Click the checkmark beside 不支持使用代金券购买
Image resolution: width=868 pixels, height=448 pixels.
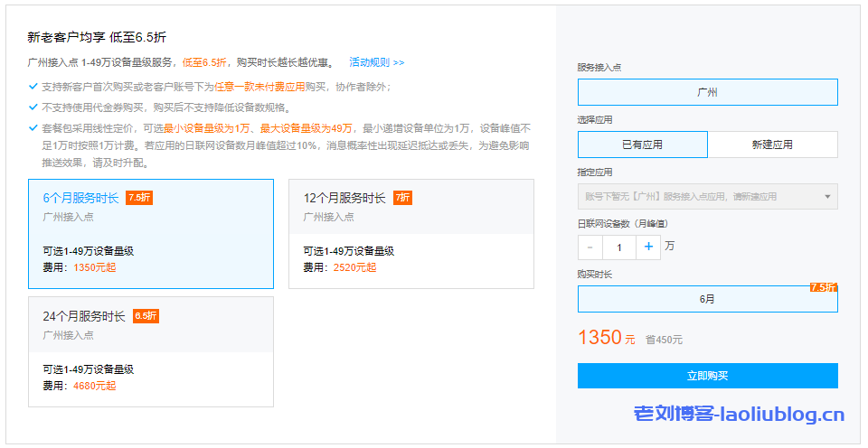pos(33,107)
